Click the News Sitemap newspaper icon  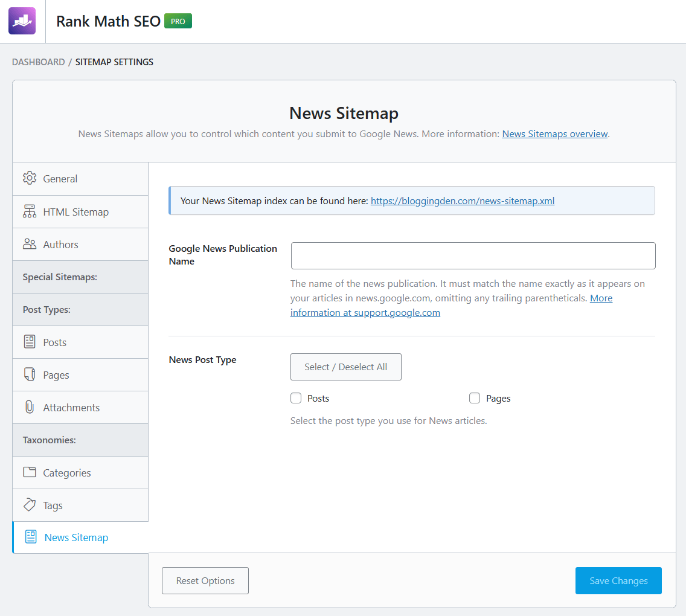tap(31, 537)
